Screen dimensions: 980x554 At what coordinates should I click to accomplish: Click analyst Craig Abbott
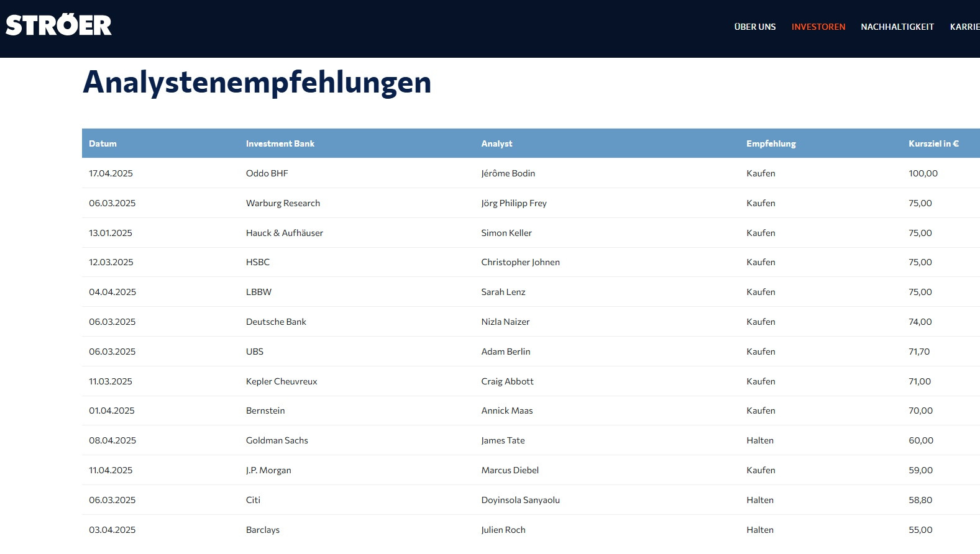click(x=507, y=381)
